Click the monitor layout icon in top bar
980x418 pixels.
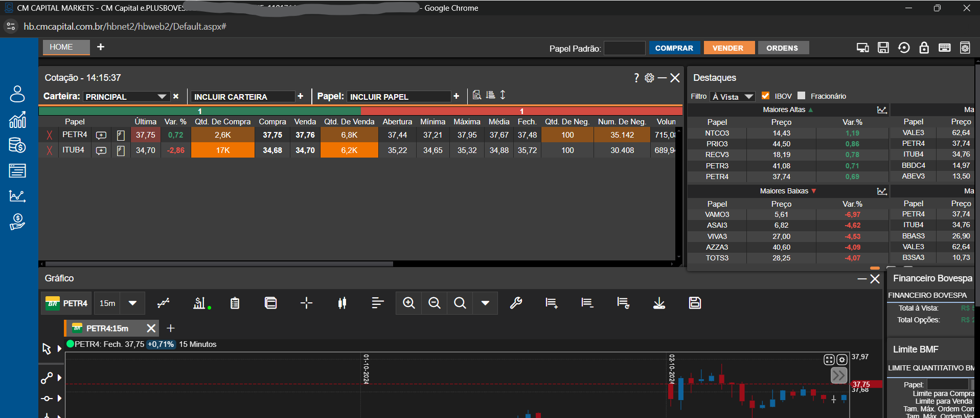(862, 48)
